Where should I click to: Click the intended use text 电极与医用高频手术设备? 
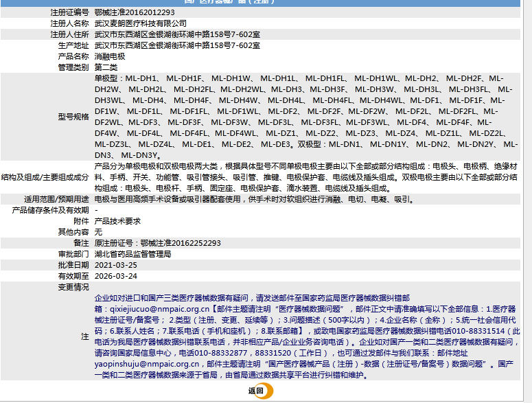point(137,199)
